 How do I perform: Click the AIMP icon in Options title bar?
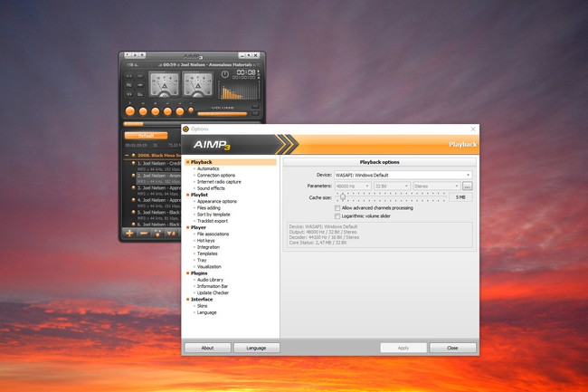(x=185, y=129)
